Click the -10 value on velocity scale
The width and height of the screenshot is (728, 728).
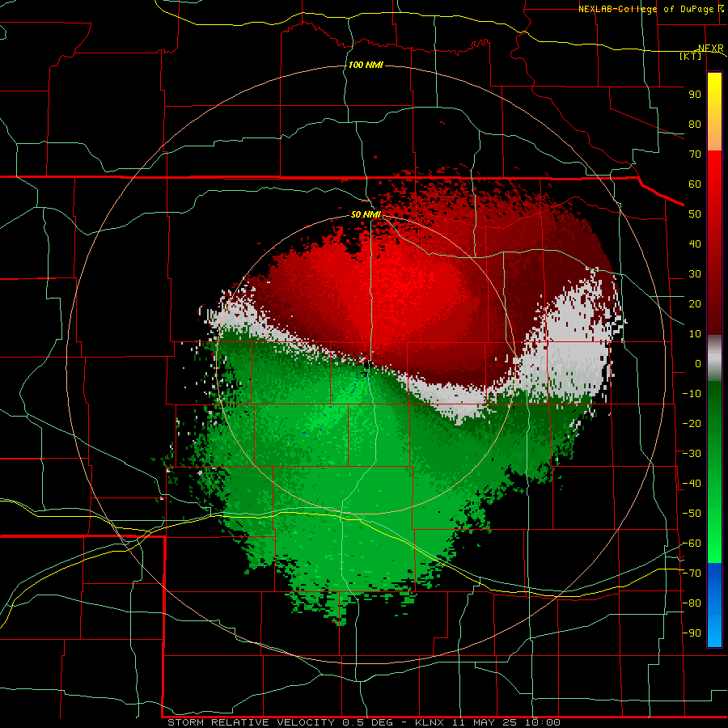pos(692,394)
